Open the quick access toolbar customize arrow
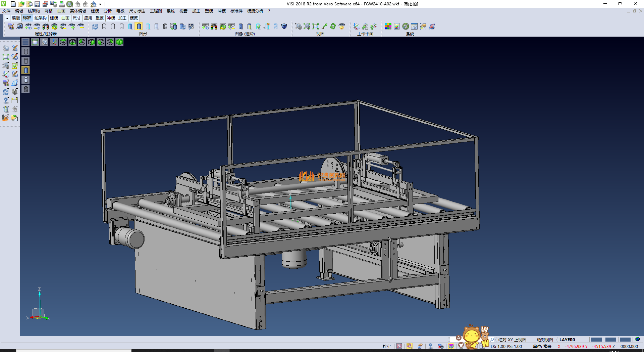Screen dimensions: 644x352 click(100, 4)
